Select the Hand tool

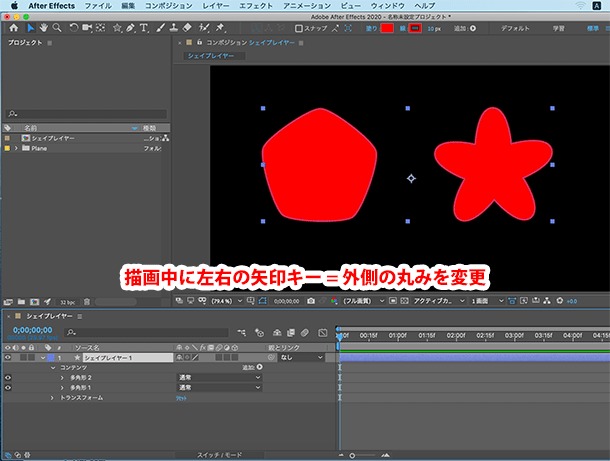(x=44, y=28)
